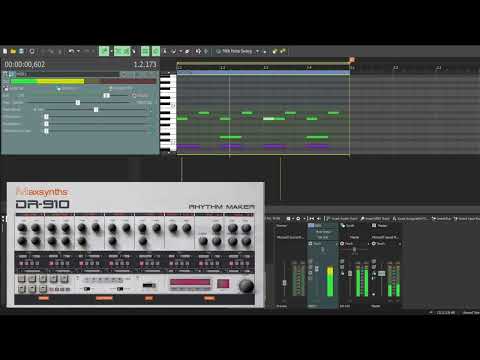480x360 pixels.
Task: Click Insert Audio Track in mixer toolbar
Action: (341, 219)
